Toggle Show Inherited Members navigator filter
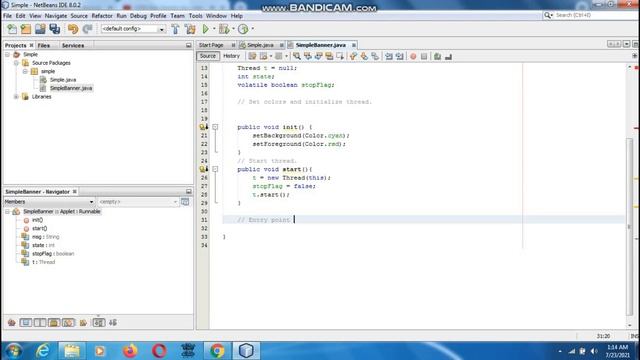The height and width of the screenshot is (360, 640). 11,322
